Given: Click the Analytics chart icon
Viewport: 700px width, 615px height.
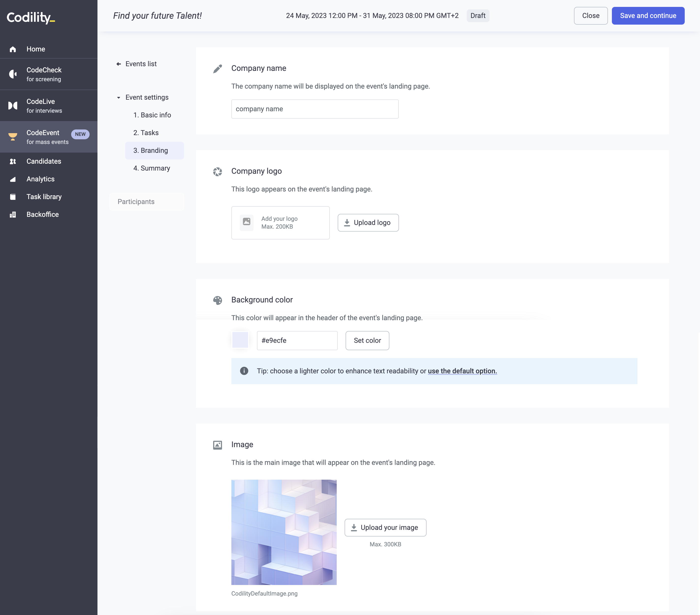Looking at the screenshot, I should pos(13,179).
